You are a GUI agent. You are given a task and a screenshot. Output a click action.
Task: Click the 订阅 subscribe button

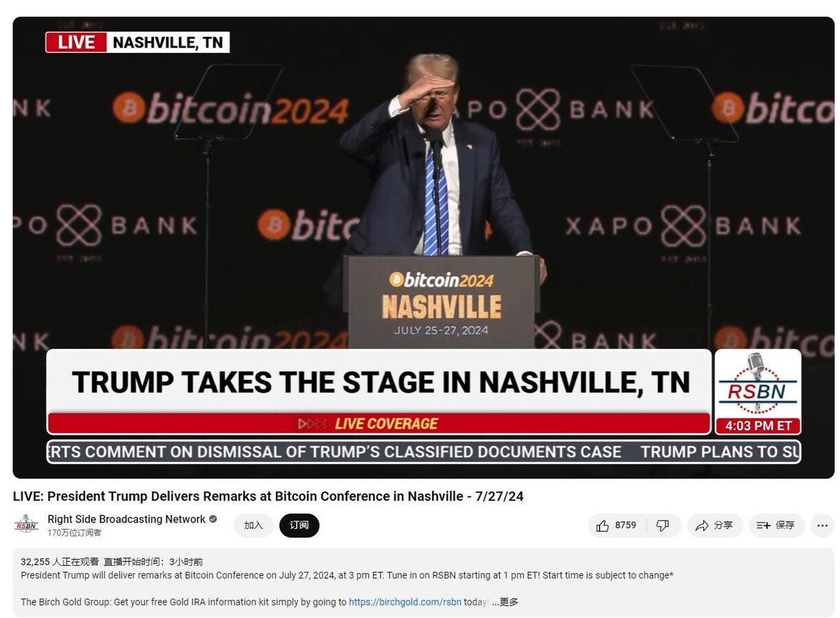pos(299,525)
